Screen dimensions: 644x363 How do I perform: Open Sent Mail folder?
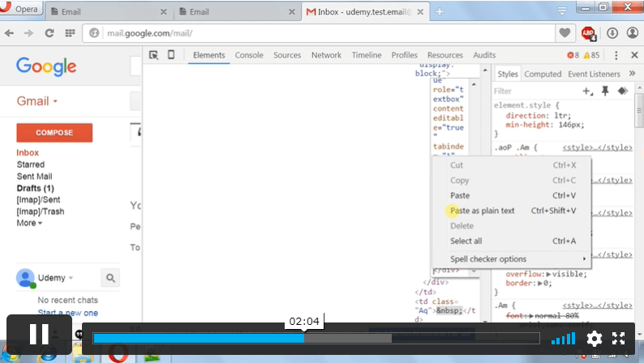coord(35,177)
